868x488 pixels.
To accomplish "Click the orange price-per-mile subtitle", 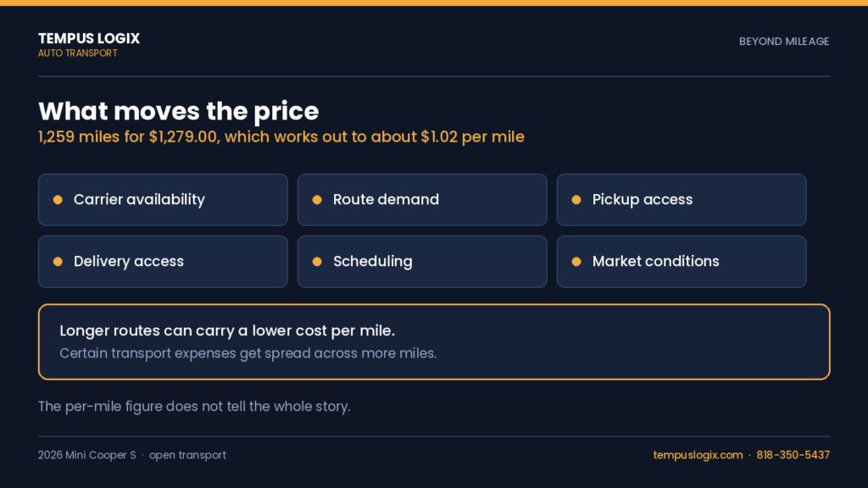I will (x=281, y=137).
